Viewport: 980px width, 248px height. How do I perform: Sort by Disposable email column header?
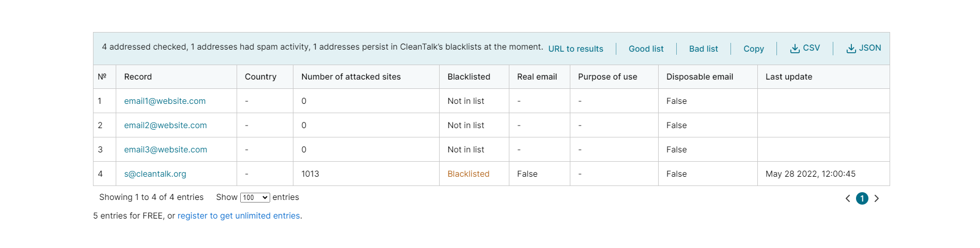699,76
